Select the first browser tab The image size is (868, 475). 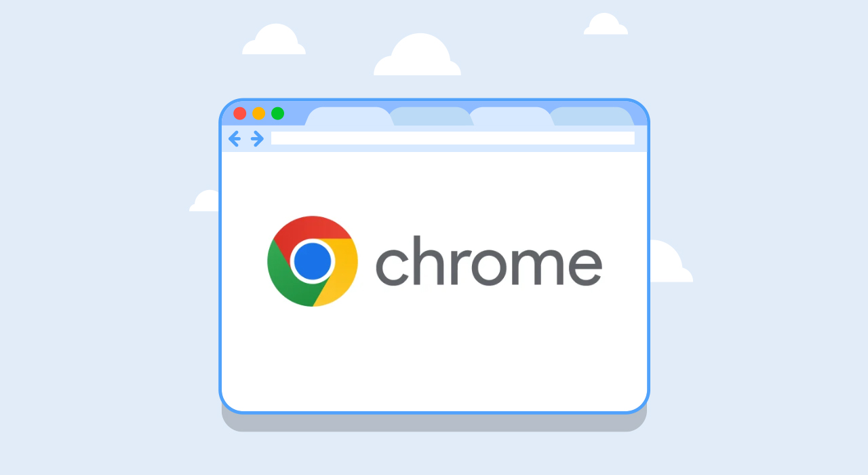click(349, 117)
